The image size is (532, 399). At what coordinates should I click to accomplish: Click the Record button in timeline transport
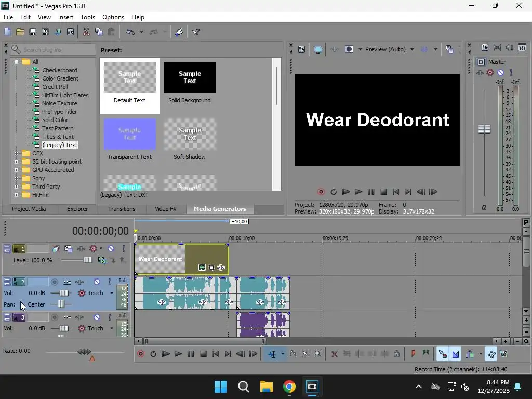pos(140,354)
